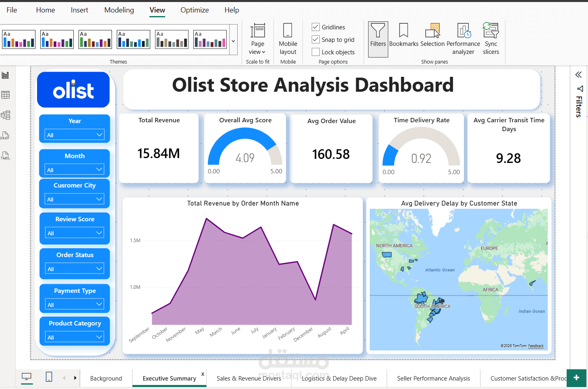Show the Selection pane
The image size is (588, 389).
[x=433, y=35]
